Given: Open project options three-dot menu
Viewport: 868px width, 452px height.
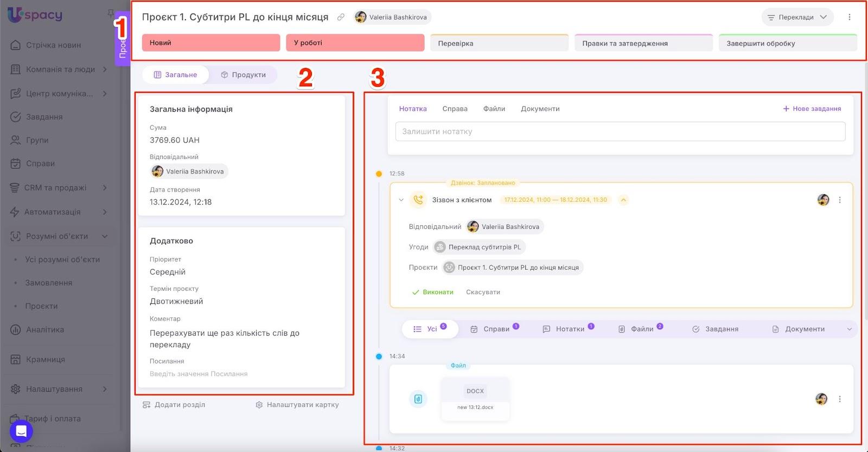Looking at the screenshot, I should point(850,17).
